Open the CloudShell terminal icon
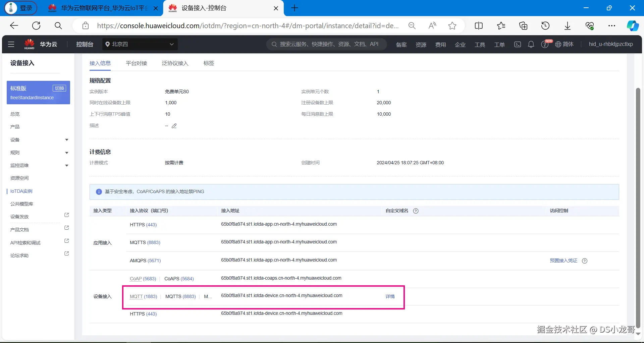The height and width of the screenshot is (343, 644). tap(518, 44)
